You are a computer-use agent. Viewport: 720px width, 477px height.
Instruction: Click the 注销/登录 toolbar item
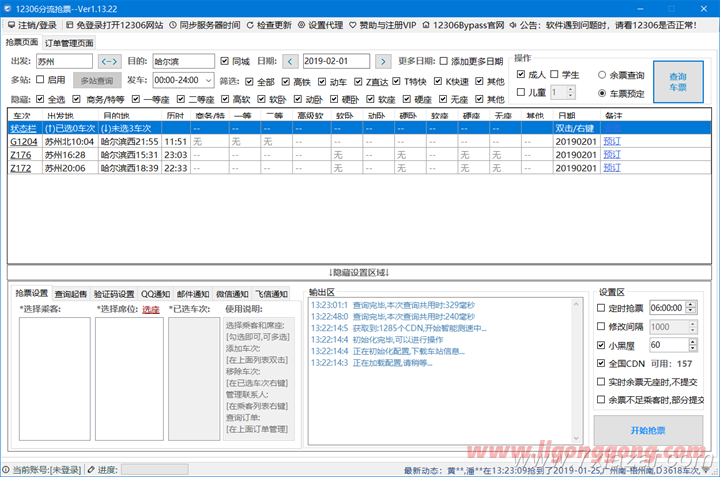[x=32, y=25]
